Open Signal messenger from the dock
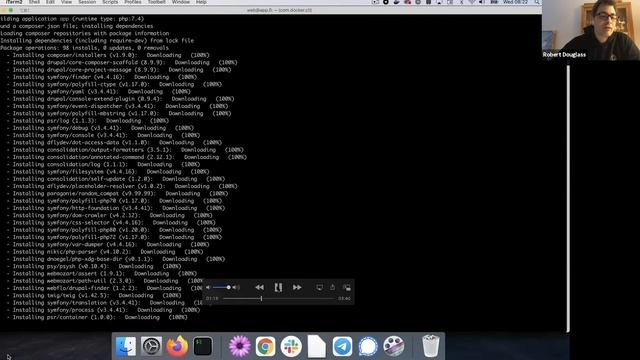640x360 pixels. point(368,346)
